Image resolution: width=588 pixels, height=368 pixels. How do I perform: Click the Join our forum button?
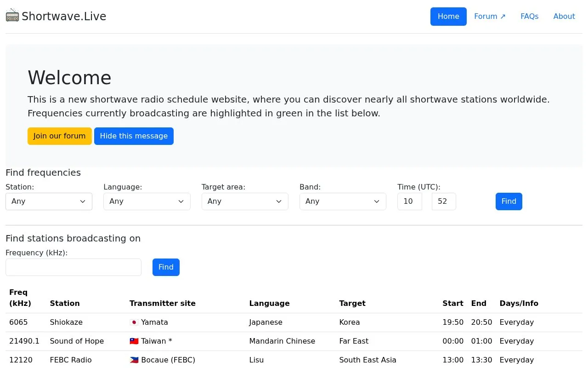(x=60, y=136)
